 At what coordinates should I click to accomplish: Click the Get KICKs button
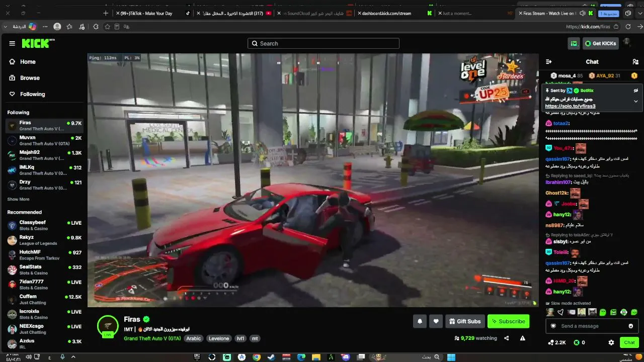point(600,44)
